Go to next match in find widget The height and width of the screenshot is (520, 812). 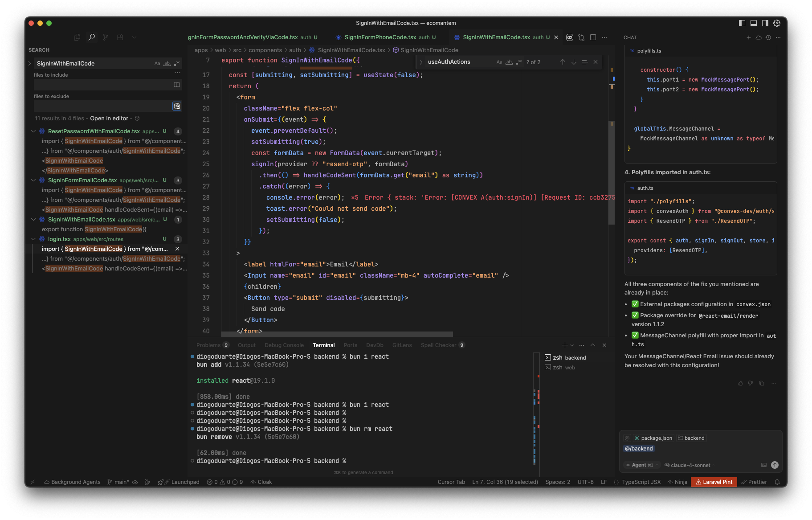coord(574,62)
